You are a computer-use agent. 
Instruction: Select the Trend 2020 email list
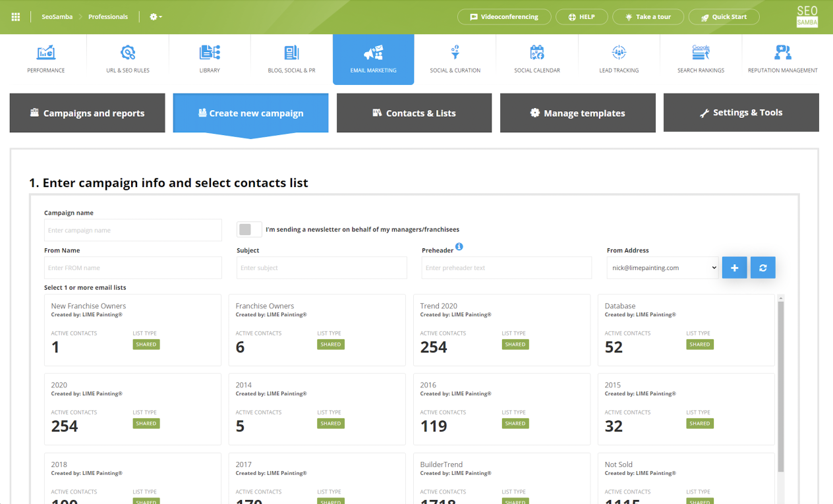click(x=502, y=329)
